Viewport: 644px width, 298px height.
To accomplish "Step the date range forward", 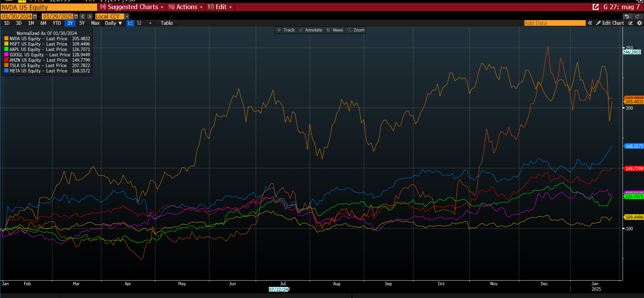I will pyautogui.click(x=90, y=16).
